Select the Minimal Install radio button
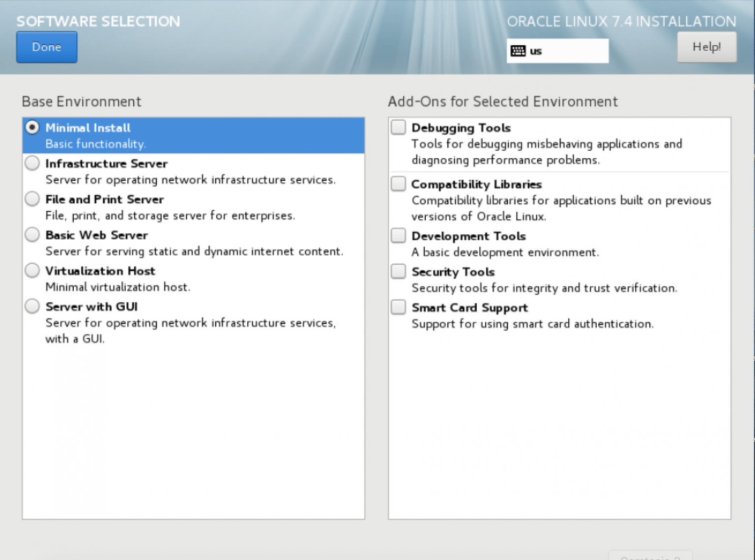The image size is (755, 560). [32, 128]
